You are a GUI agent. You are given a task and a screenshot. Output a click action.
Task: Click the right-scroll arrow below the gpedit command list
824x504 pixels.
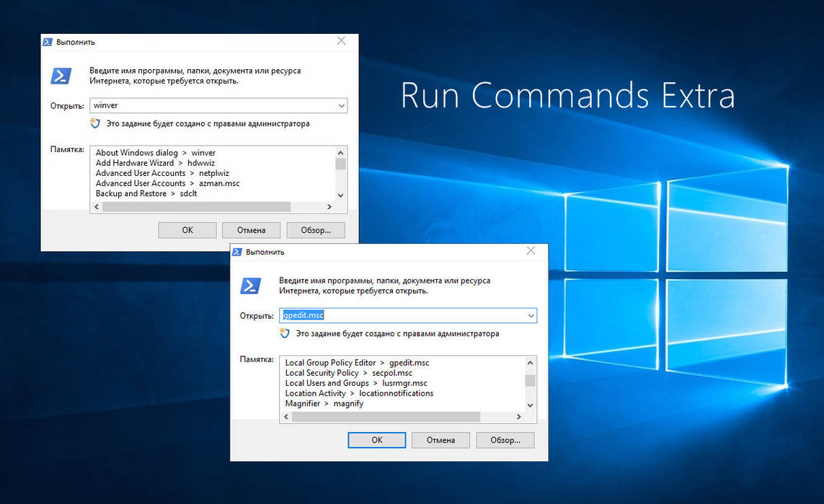[x=519, y=416]
